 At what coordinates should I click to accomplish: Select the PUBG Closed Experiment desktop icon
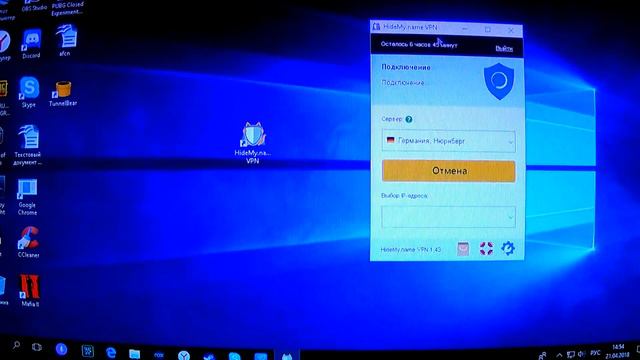(x=67, y=8)
